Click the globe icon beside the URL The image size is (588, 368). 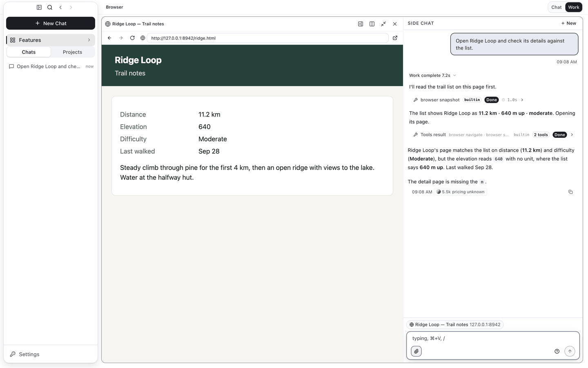pos(143,38)
